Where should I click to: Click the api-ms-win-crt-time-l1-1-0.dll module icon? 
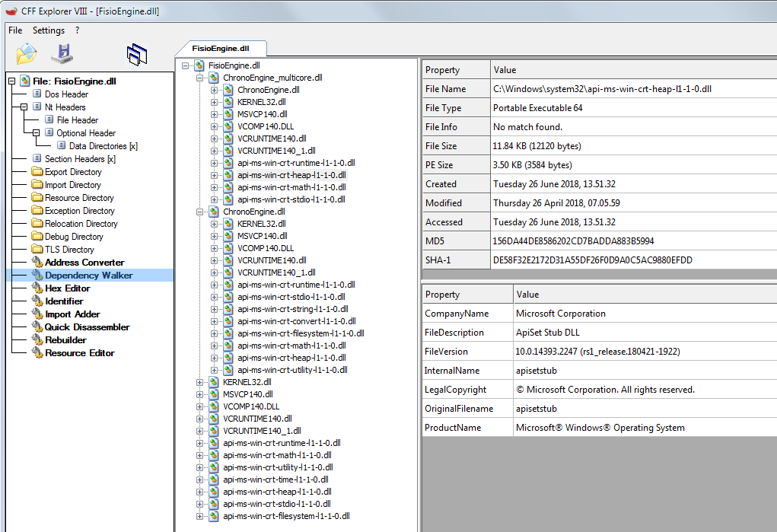tap(213, 479)
